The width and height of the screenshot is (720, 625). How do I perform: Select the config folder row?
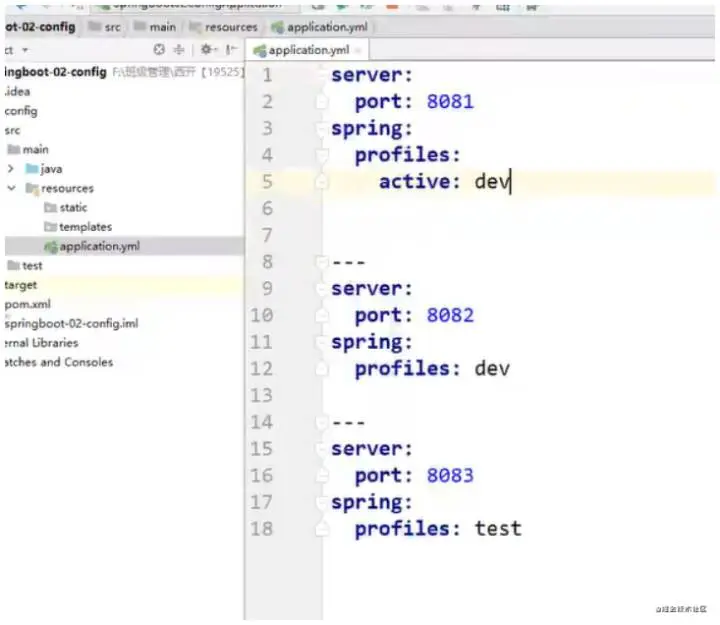124,111
